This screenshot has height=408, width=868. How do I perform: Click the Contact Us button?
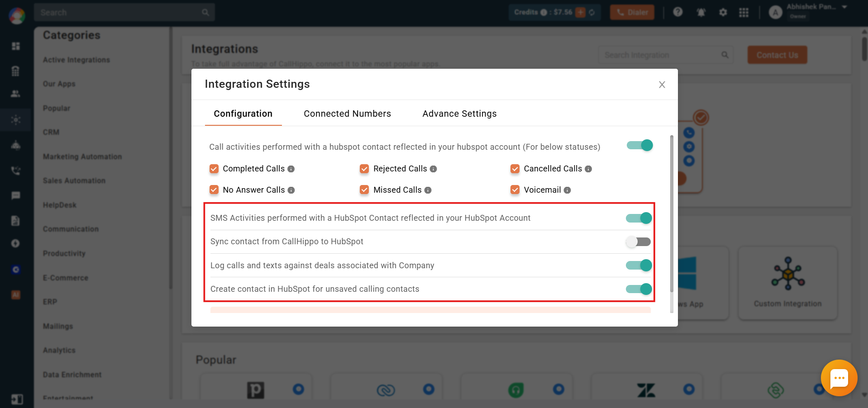click(777, 55)
